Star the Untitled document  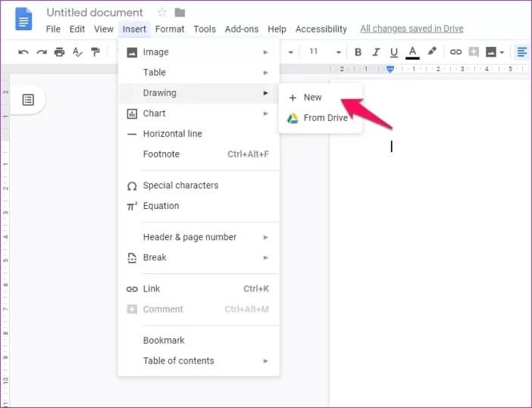(x=161, y=13)
